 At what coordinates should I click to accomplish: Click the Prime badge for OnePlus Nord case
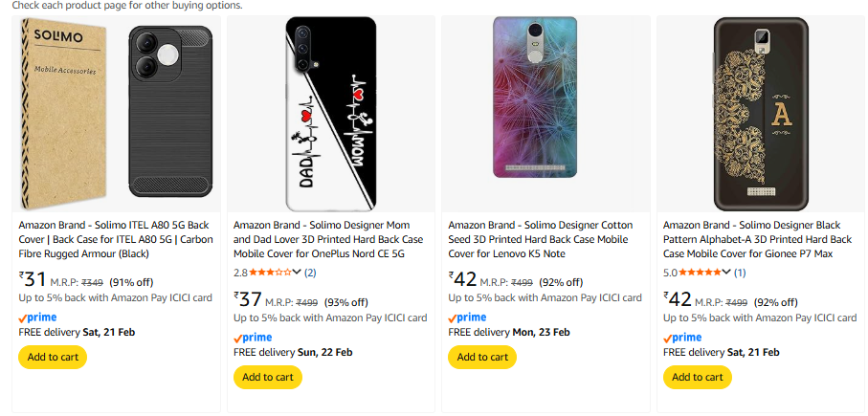(x=253, y=337)
